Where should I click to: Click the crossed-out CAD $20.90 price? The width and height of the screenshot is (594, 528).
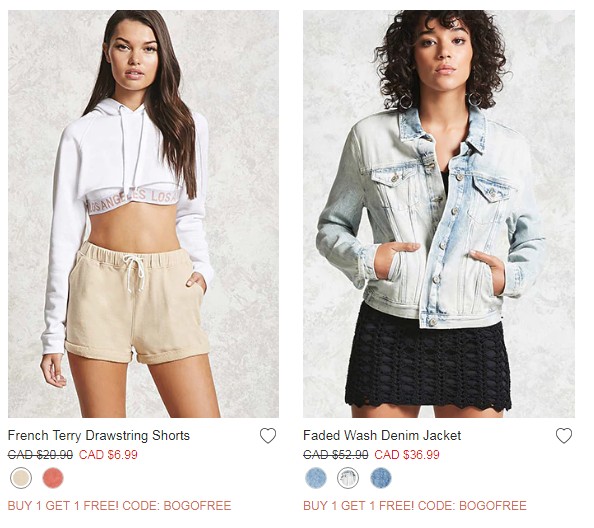tap(40, 455)
